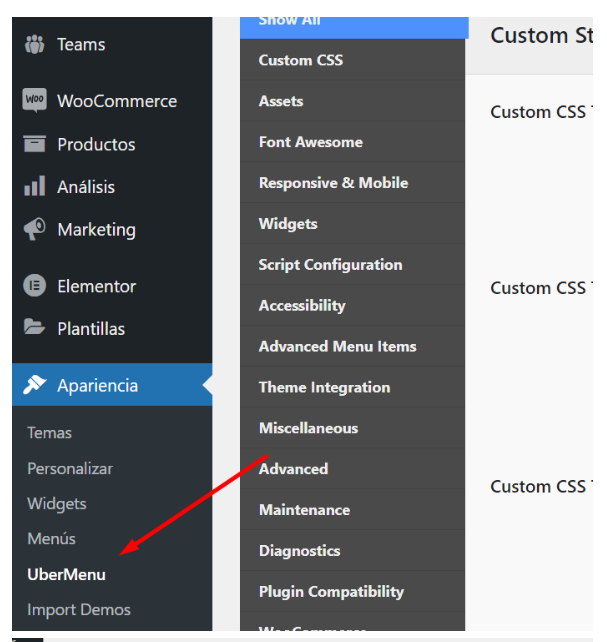This screenshot has width=607, height=642.
Task: Open the Diagnostics tab
Action: point(352,551)
